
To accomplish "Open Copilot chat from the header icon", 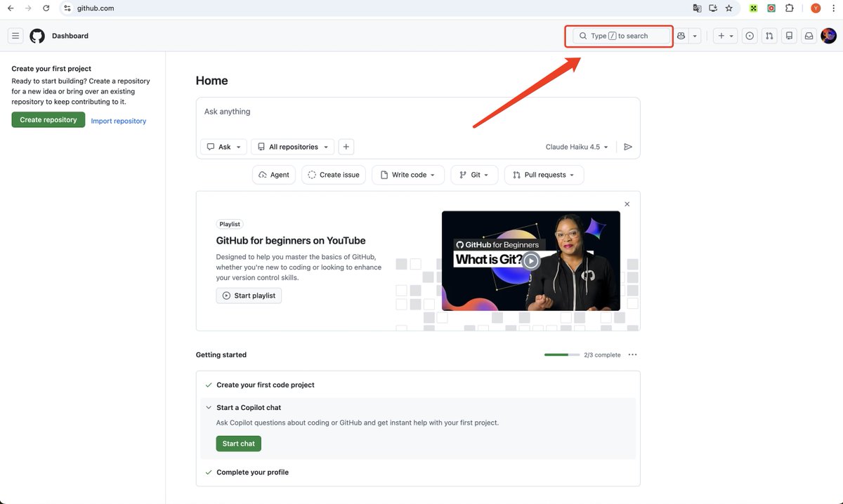I will point(681,36).
